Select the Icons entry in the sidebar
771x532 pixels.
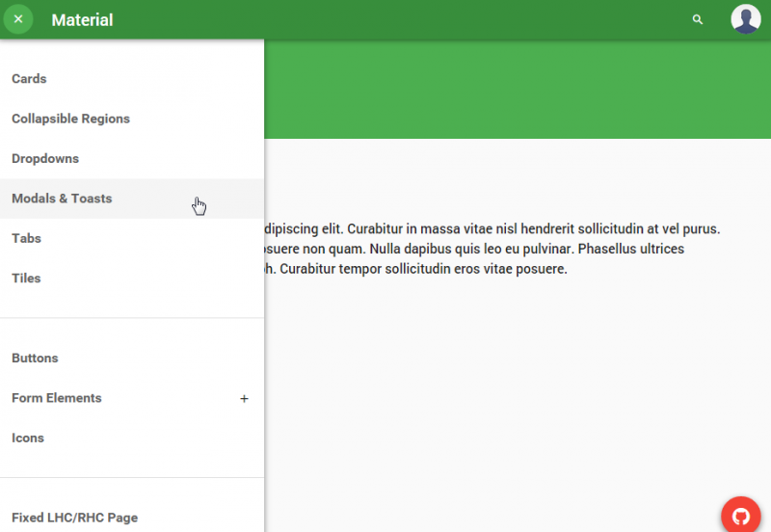click(28, 438)
